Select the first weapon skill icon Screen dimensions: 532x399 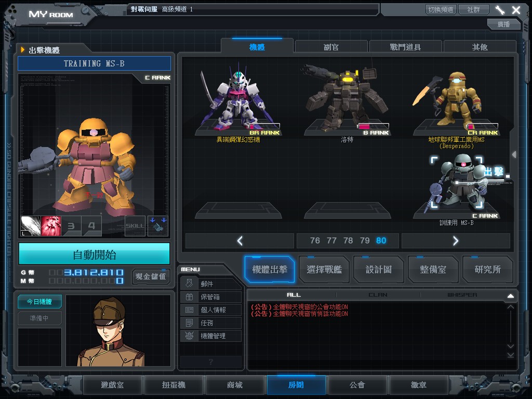31,225
